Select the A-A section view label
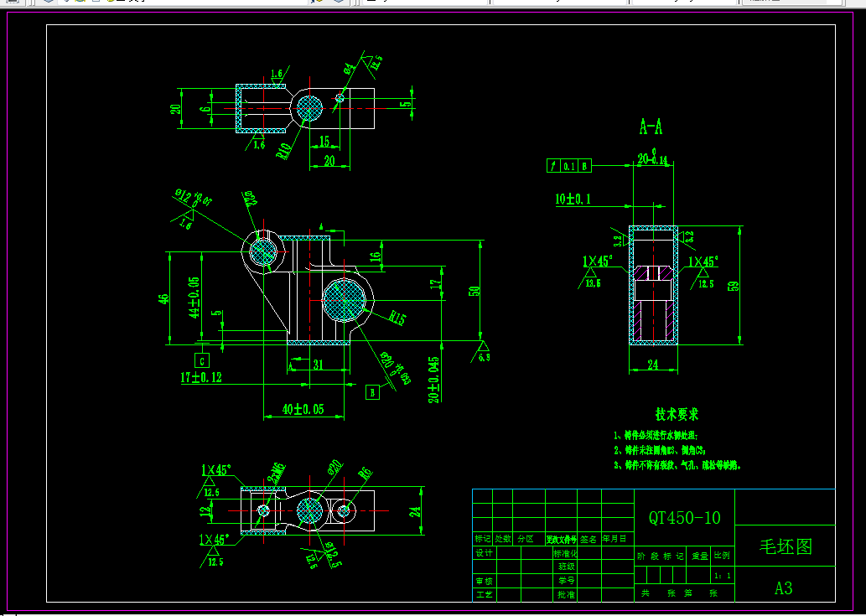866x616 pixels. pyautogui.click(x=651, y=127)
